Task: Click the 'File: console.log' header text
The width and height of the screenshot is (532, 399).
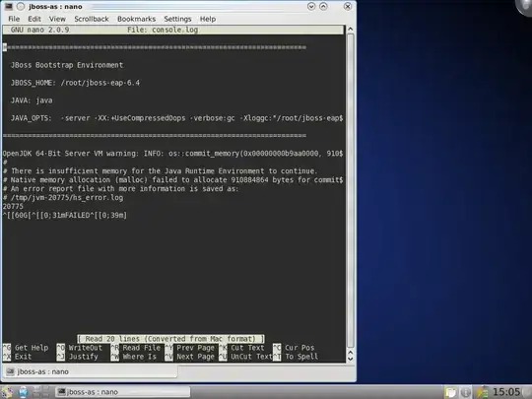Action: pyautogui.click(x=163, y=30)
